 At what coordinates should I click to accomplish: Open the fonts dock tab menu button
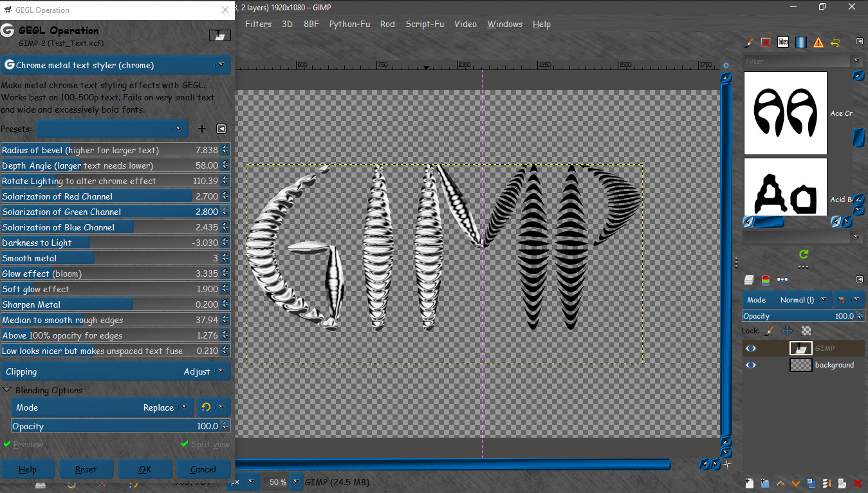[x=859, y=41]
